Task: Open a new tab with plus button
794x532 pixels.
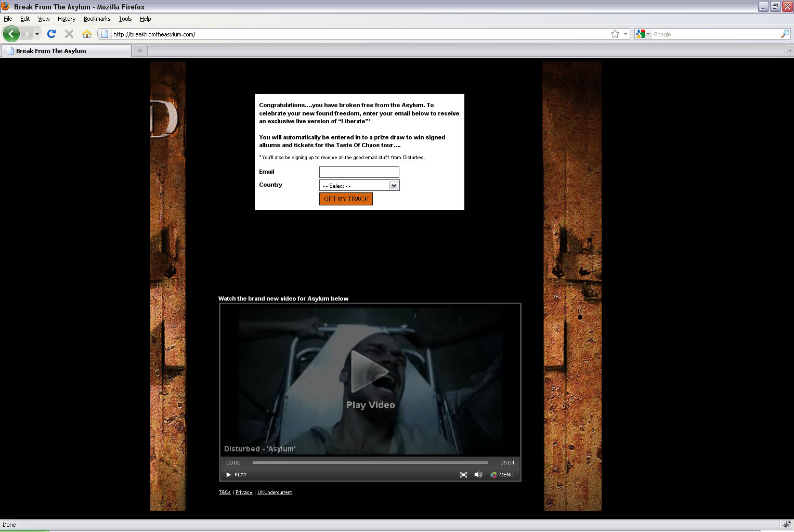Action: tap(139, 51)
